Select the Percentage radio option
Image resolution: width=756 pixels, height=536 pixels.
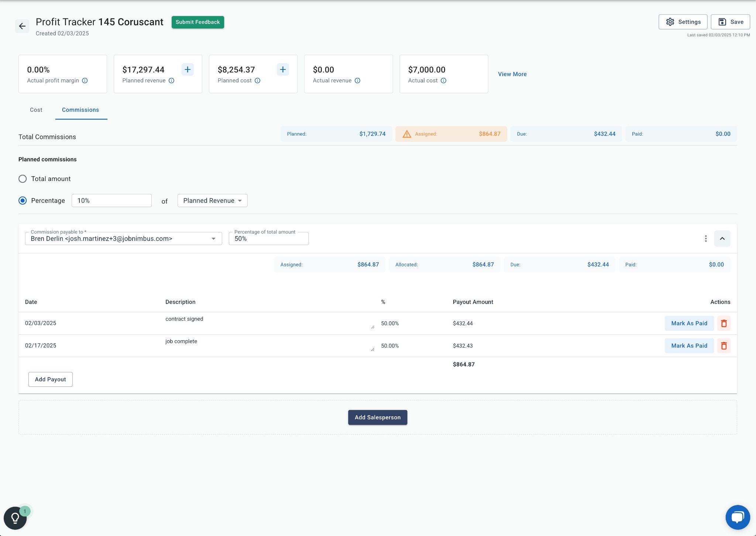coord(23,201)
